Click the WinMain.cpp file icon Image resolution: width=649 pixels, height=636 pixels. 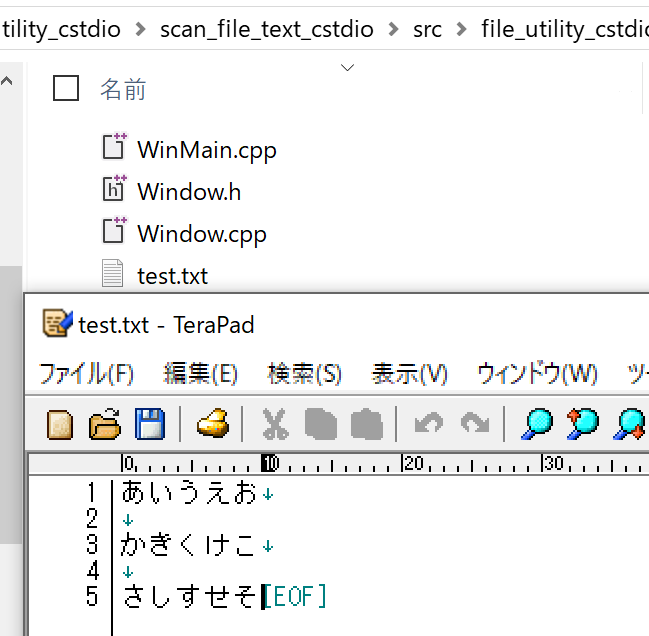(114, 146)
